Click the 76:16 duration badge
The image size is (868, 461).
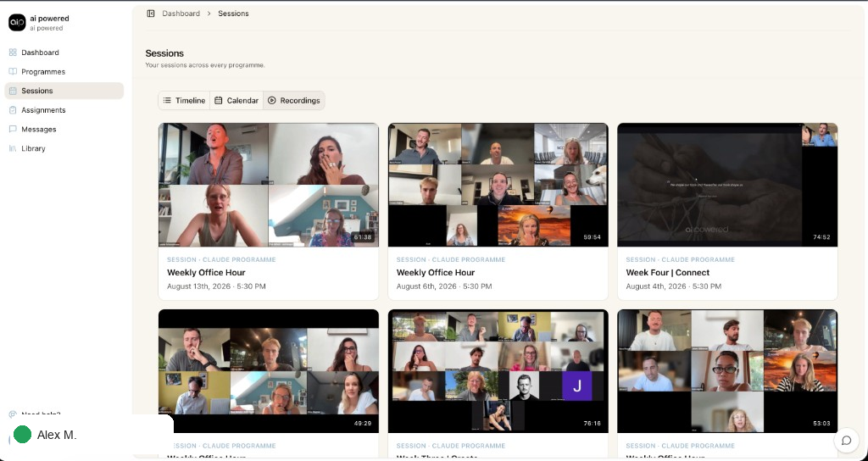click(593, 423)
